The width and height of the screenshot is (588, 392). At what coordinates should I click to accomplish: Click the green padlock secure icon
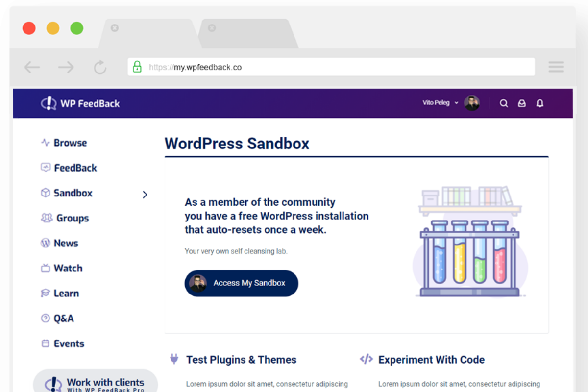point(137,67)
